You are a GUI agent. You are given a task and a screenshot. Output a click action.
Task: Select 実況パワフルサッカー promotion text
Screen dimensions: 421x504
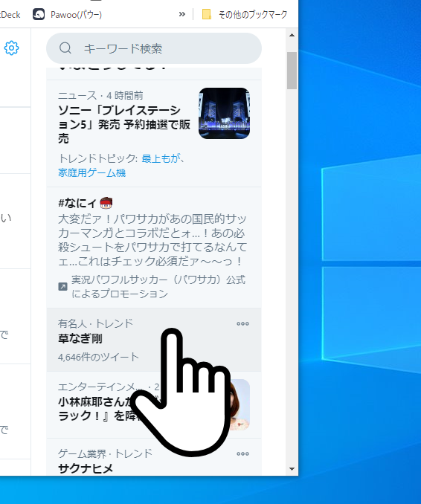point(158,286)
